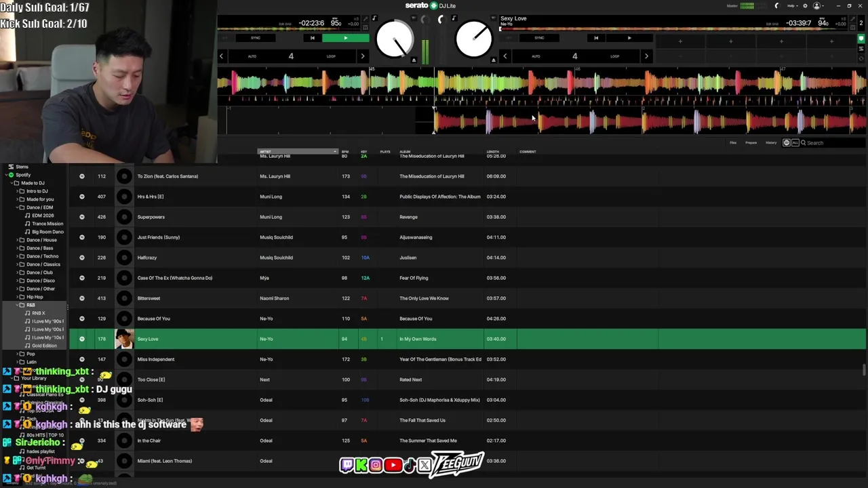The width and height of the screenshot is (868, 488).
Task: Toggle Spotify search filter icon
Action: [787, 143]
